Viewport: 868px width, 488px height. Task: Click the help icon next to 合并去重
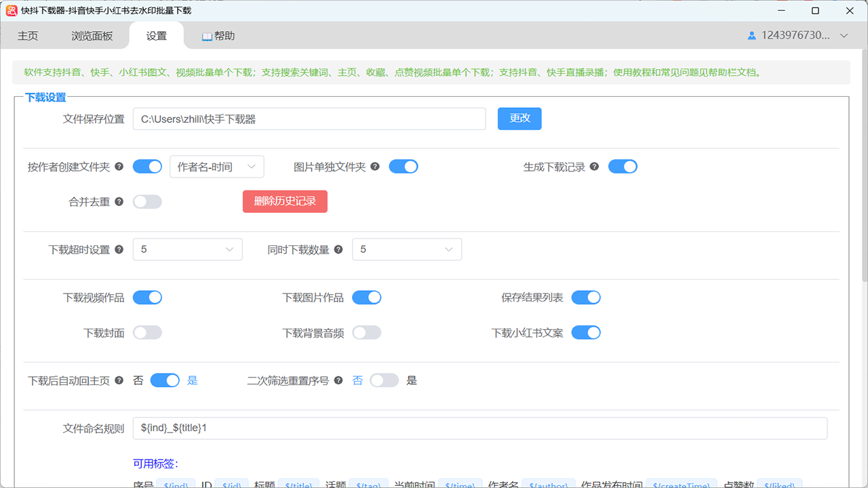119,201
